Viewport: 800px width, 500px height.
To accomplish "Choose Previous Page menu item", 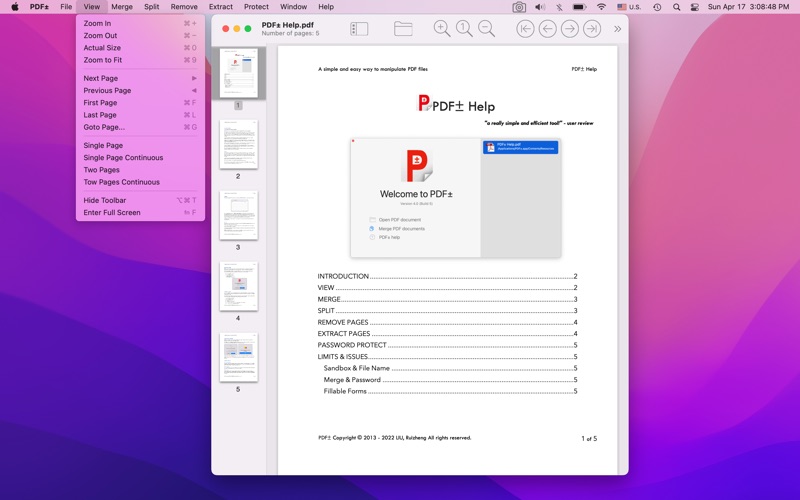I will click(x=140, y=91).
